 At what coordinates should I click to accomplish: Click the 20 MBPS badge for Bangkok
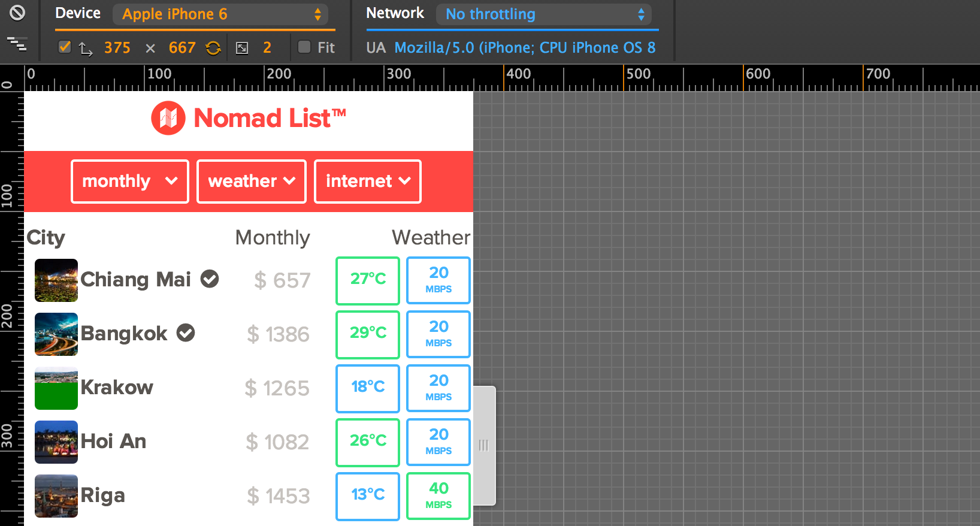coord(438,334)
